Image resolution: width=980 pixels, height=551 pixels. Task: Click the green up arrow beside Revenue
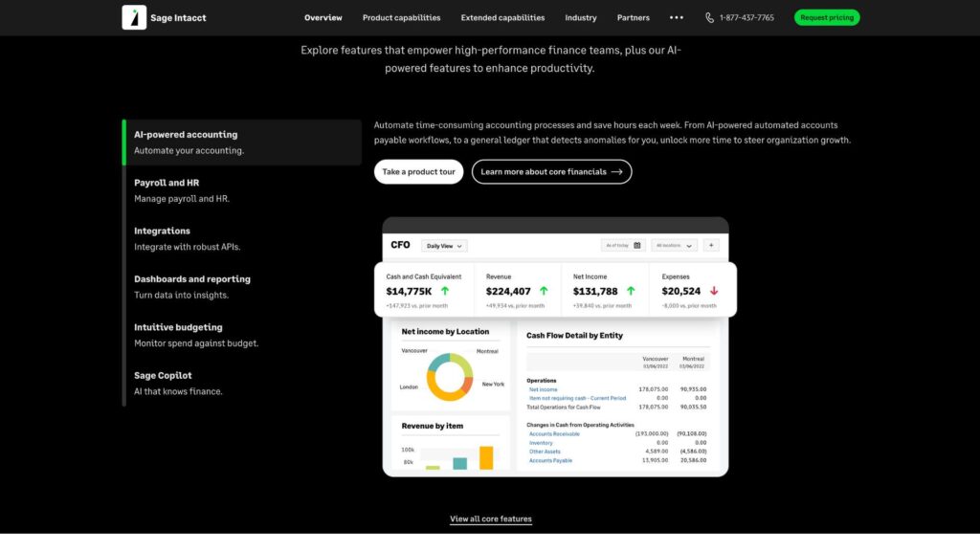coord(544,289)
